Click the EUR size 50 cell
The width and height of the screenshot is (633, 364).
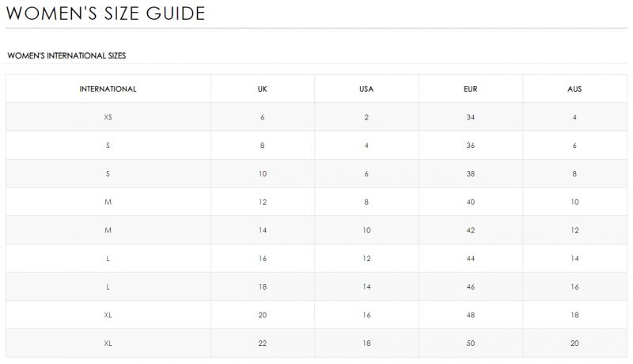click(471, 343)
